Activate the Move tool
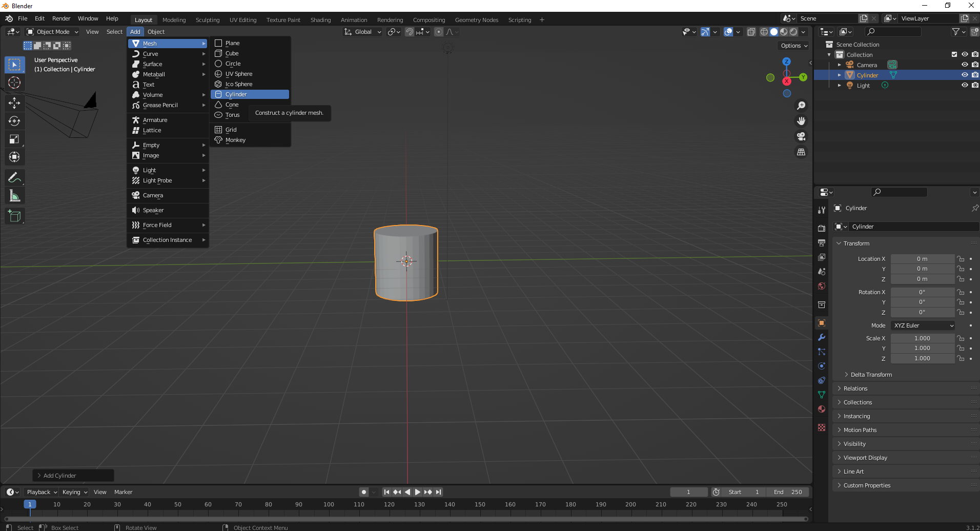This screenshot has width=980, height=531. point(14,103)
